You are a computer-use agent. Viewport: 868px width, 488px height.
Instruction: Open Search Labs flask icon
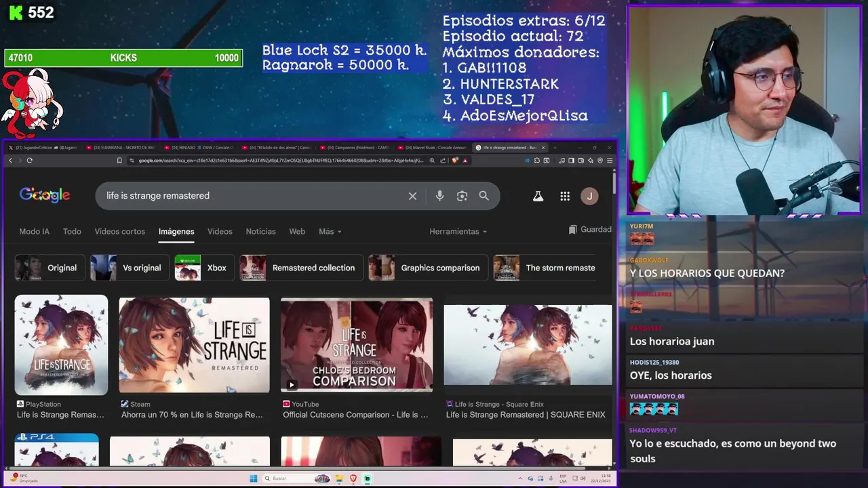click(538, 196)
